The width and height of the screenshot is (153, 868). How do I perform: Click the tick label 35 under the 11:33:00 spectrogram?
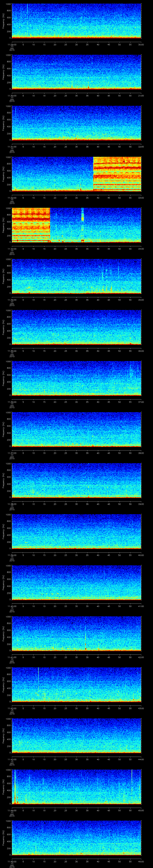(x=87, y=249)
